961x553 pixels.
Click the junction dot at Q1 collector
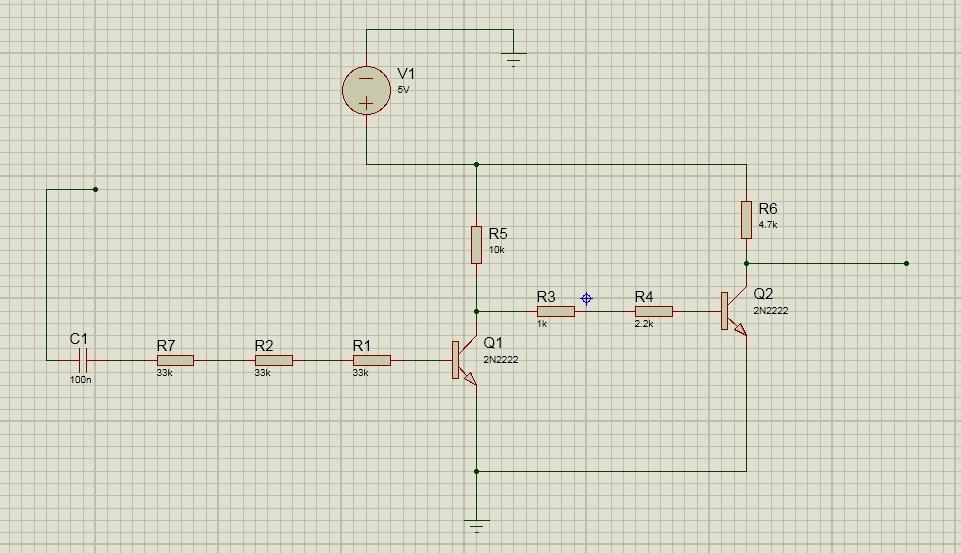477,311
